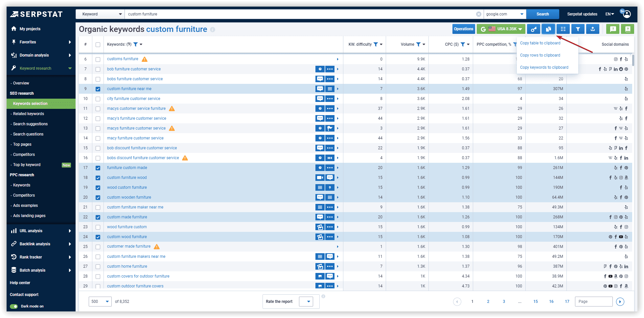The image size is (644, 318).
Task: Open the USA 8.35K database dropdown
Action: [x=501, y=29]
